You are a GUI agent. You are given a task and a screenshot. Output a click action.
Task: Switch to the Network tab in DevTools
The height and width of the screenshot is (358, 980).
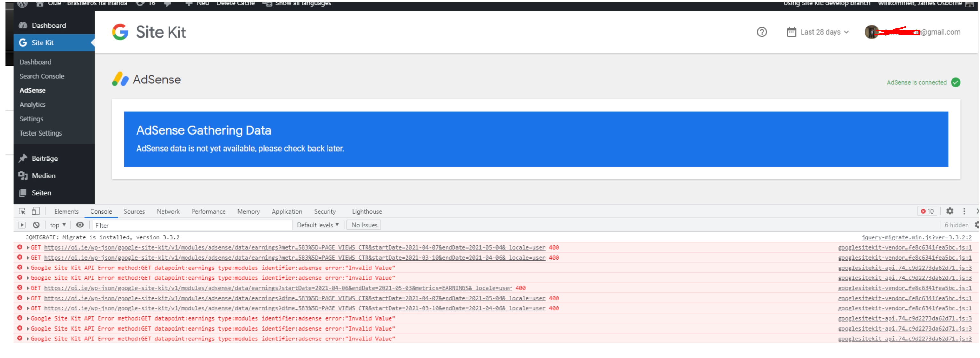[168, 211]
